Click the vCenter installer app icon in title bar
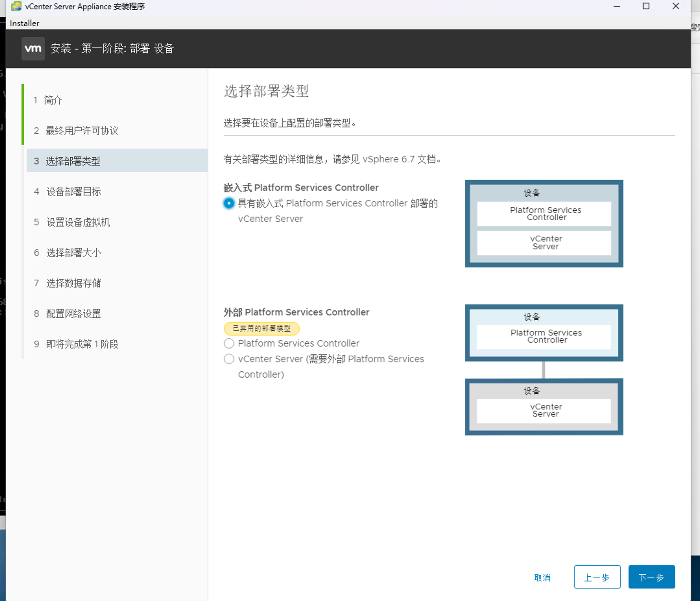 (16, 6)
